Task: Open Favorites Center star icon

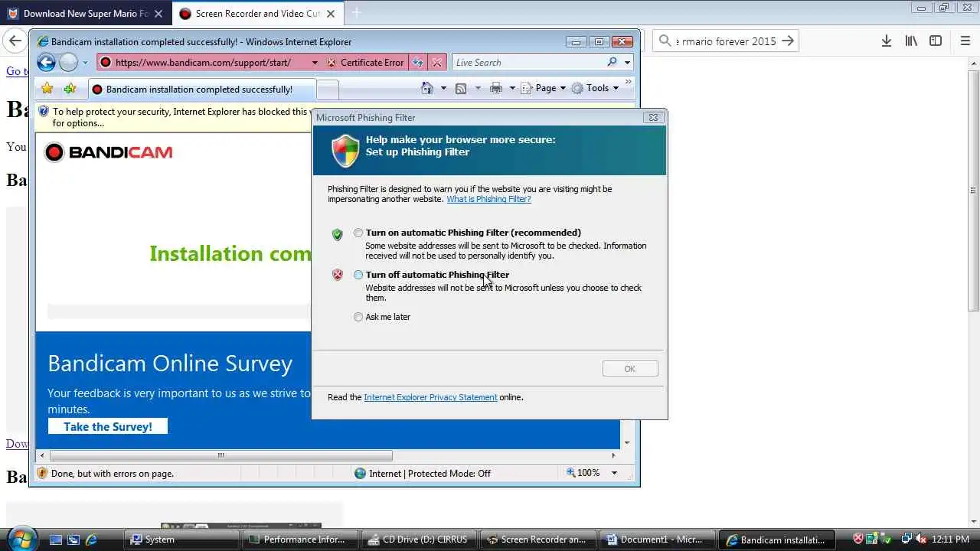Action: [x=47, y=89]
